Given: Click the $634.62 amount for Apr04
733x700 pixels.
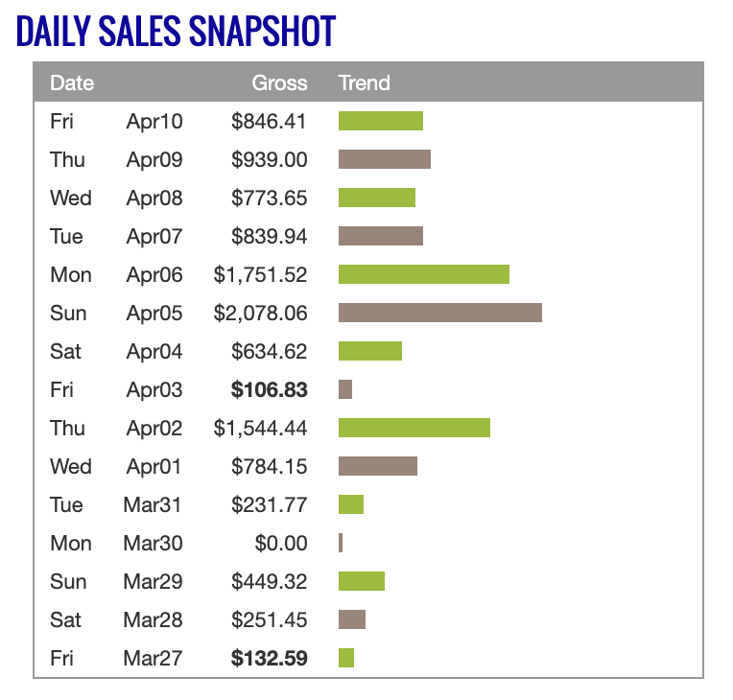Looking at the screenshot, I should pos(269,351).
